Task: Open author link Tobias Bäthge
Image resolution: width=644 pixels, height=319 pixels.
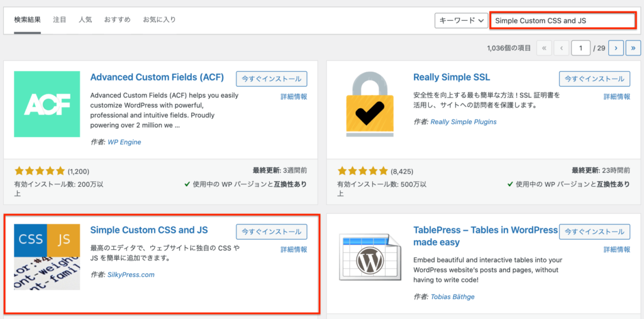Action: (453, 296)
